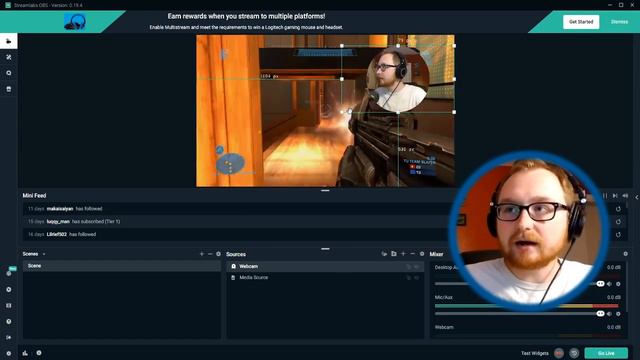The image size is (640, 360).
Task: Click the has subscribed (Tier 1) event row
Action: click(325, 222)
